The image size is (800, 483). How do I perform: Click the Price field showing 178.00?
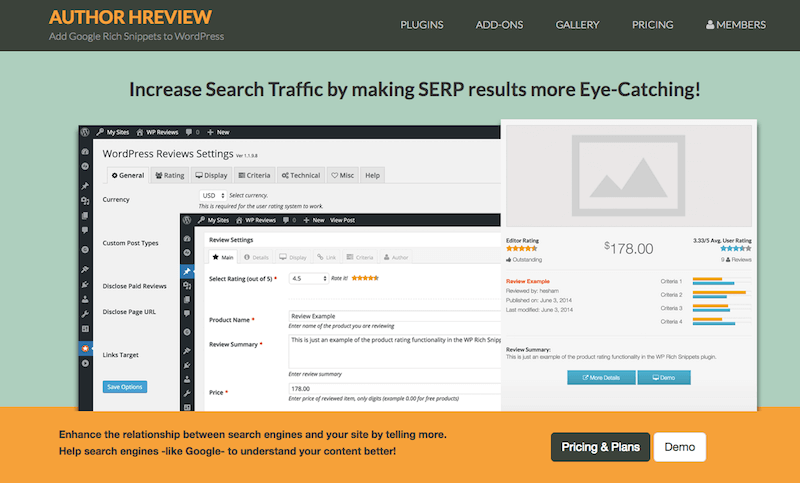394,389
